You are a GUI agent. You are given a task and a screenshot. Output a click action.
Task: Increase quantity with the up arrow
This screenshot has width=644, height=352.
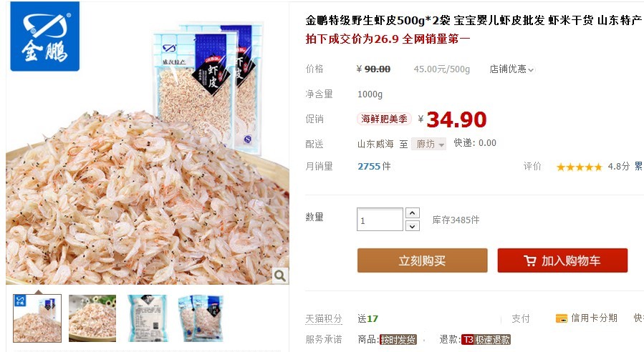coord(413,213)
